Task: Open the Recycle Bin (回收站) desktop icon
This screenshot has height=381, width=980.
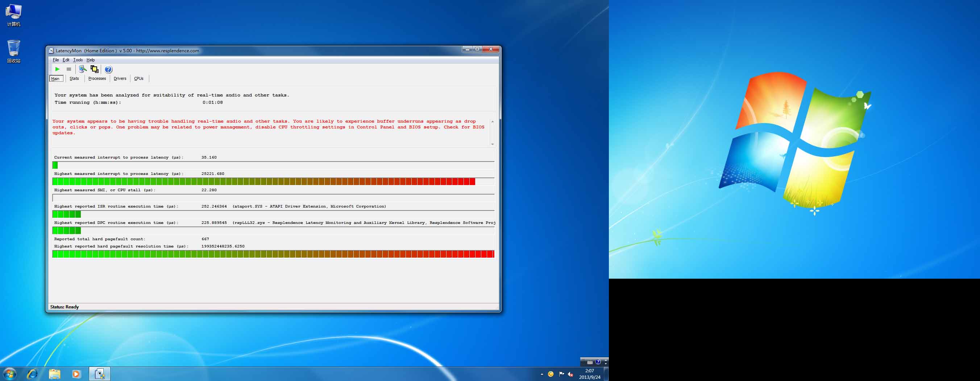Action: click(x=13, y=52)
